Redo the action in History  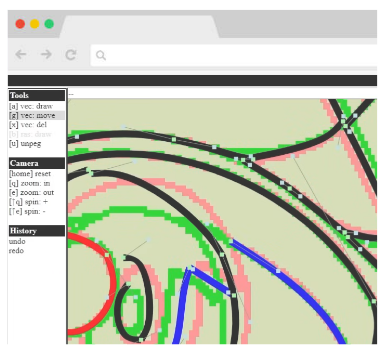[16, 250]
